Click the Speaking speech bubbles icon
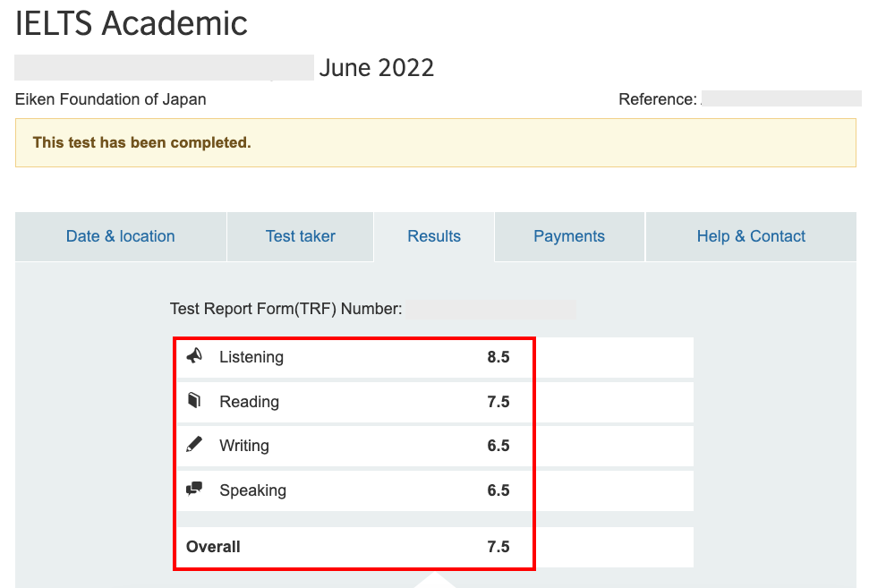The image size is (869, 588). (194, 490)
